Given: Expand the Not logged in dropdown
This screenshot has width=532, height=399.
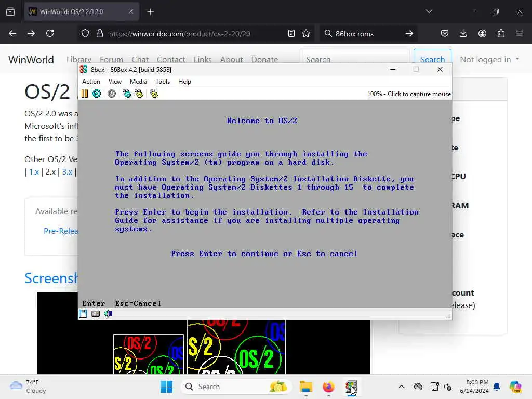Looking at the screenshot, I should [x=489, y=59].
